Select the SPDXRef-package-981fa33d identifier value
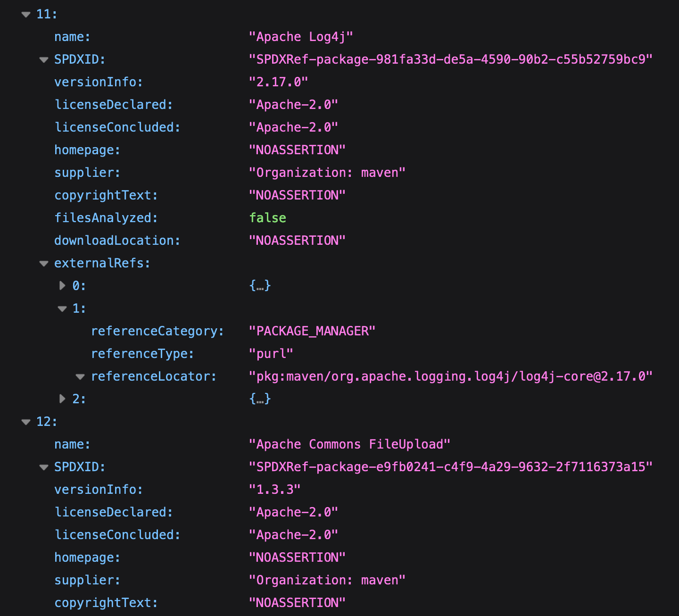This screenshot has height=616, width=679. click(450, 59)
